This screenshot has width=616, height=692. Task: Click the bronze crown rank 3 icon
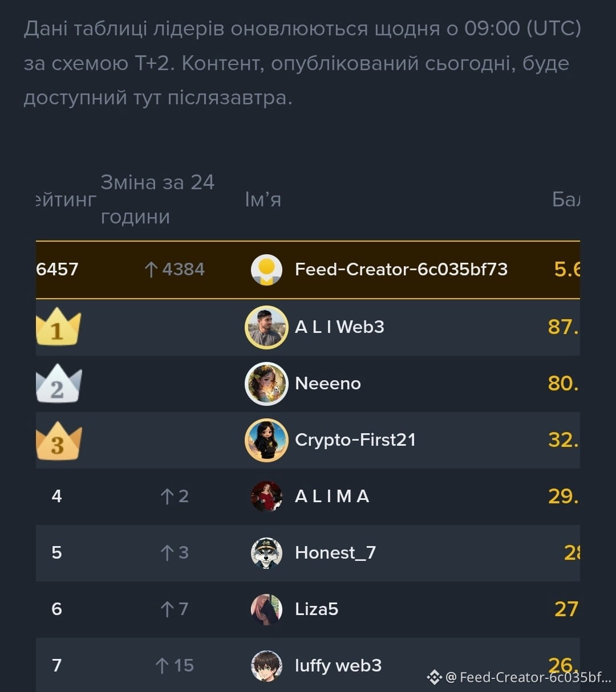tap(59, 441)
